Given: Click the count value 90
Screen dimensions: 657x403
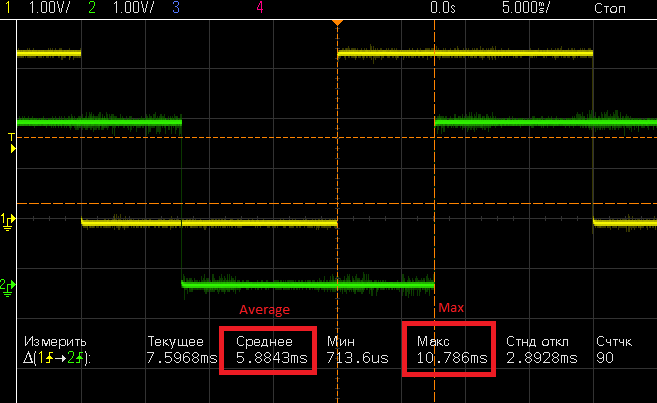Looking at the screenshot, I should pos(605,358).
